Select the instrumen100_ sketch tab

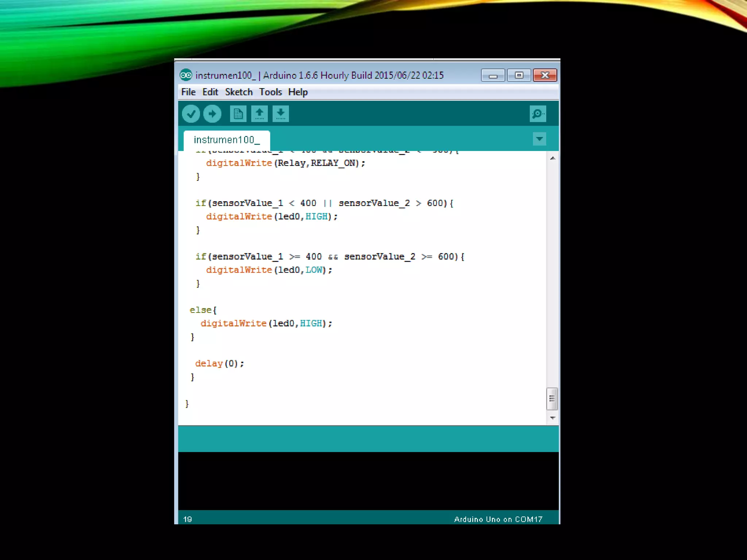[x=227, y=140]
